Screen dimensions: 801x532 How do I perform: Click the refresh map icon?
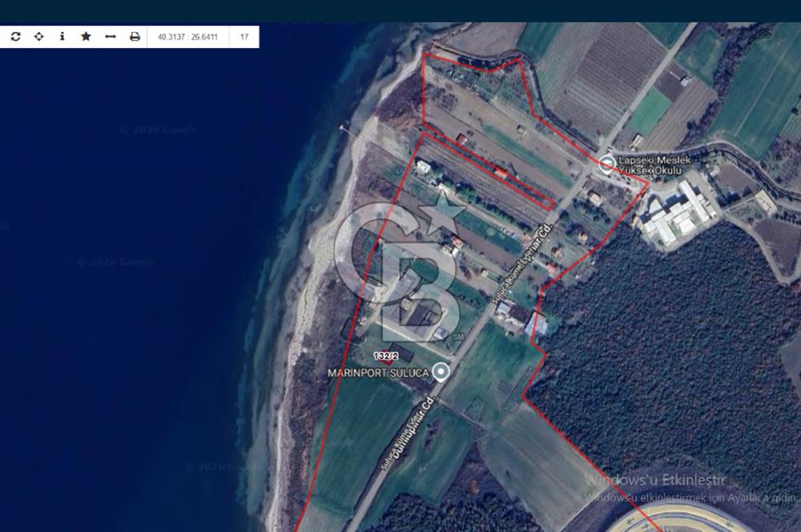(15, 37)
